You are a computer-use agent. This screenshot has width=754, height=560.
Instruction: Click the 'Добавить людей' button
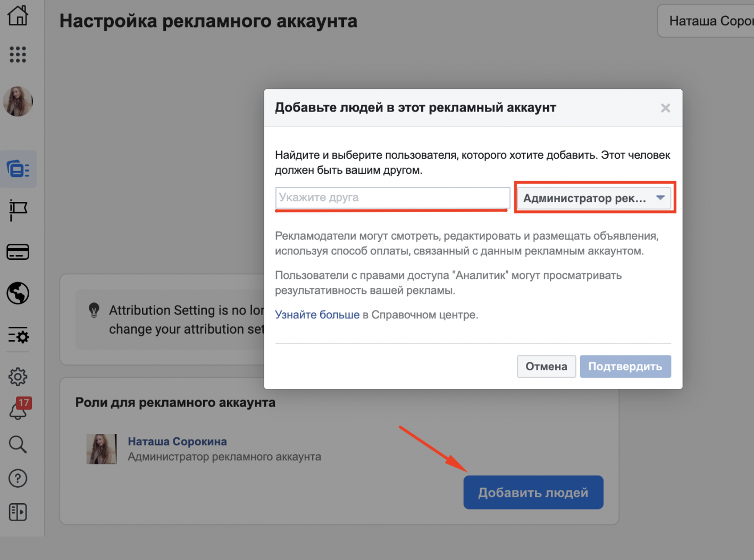point(533,493)
